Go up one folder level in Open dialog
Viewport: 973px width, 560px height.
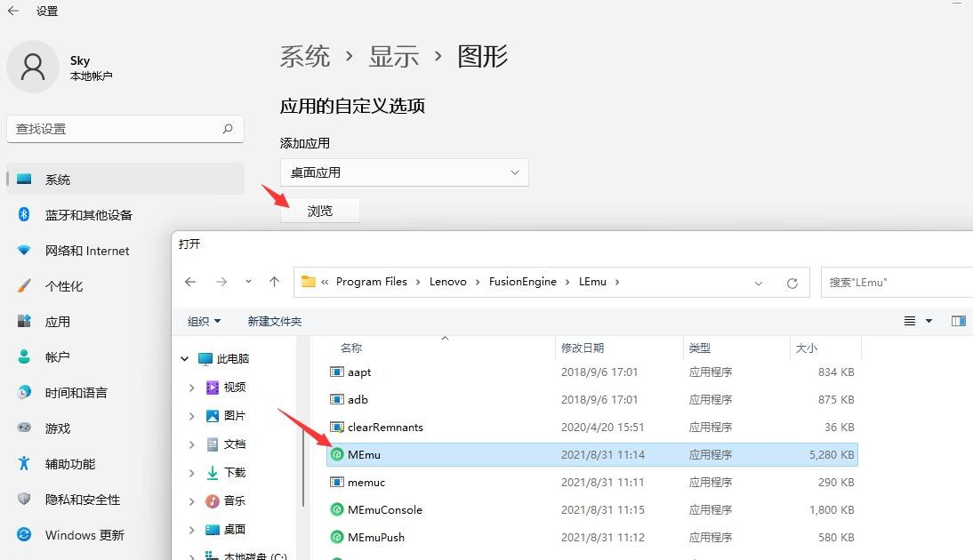click(274, 282)
